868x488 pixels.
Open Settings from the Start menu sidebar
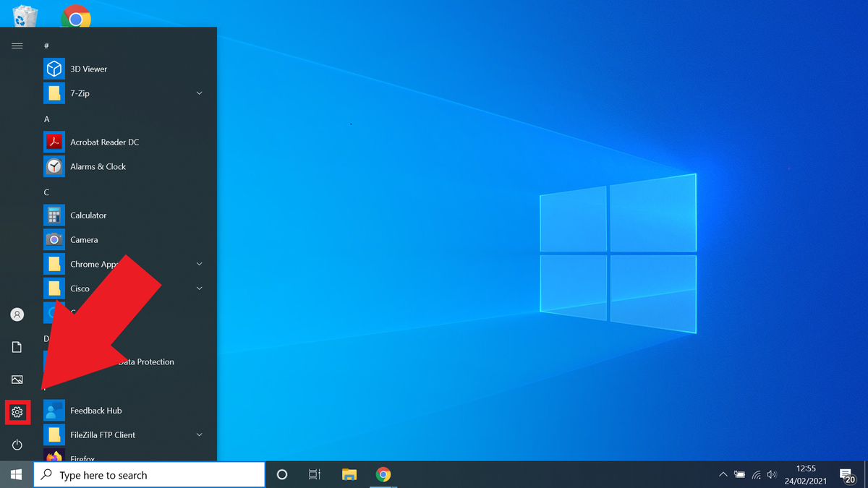(x=17, y=412)
